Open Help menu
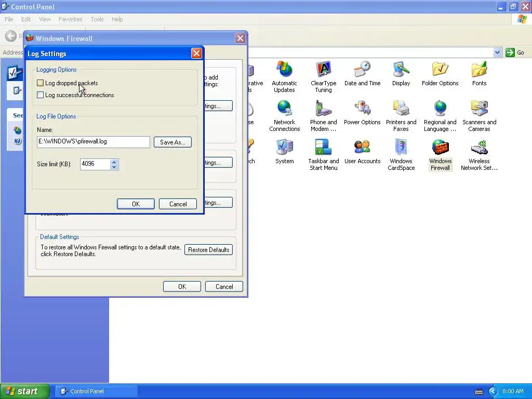The width and height of the screenshot is (532, 399). (117, 19)
